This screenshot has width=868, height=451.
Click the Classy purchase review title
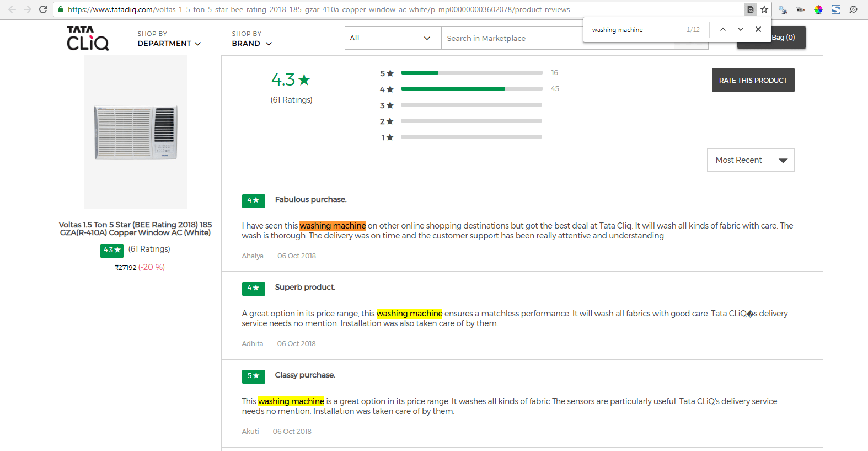coord(305,375)
